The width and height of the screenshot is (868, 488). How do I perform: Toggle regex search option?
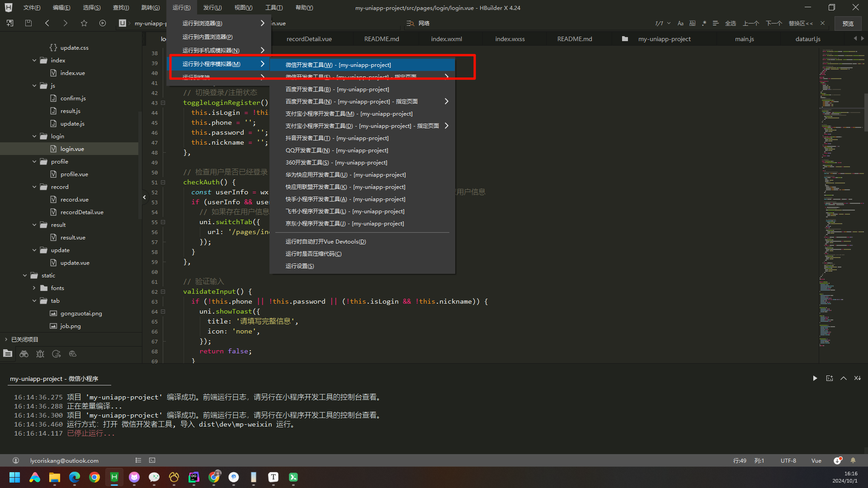coord(704,23)
